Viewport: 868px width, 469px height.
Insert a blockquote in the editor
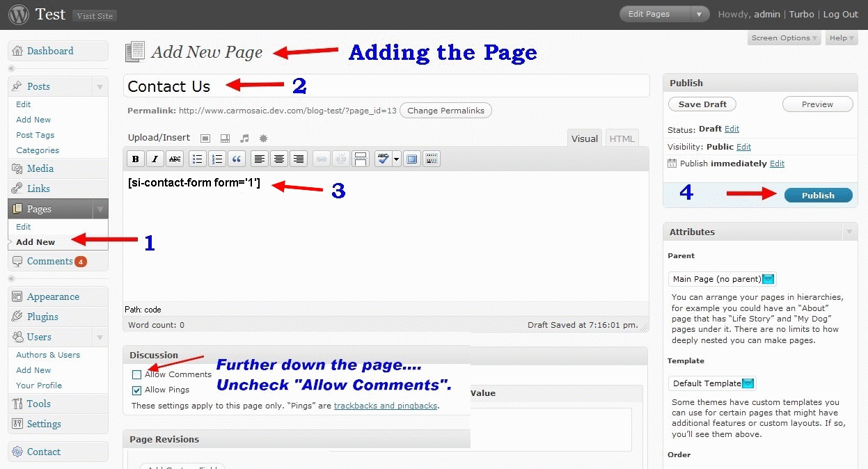(237, 159)
